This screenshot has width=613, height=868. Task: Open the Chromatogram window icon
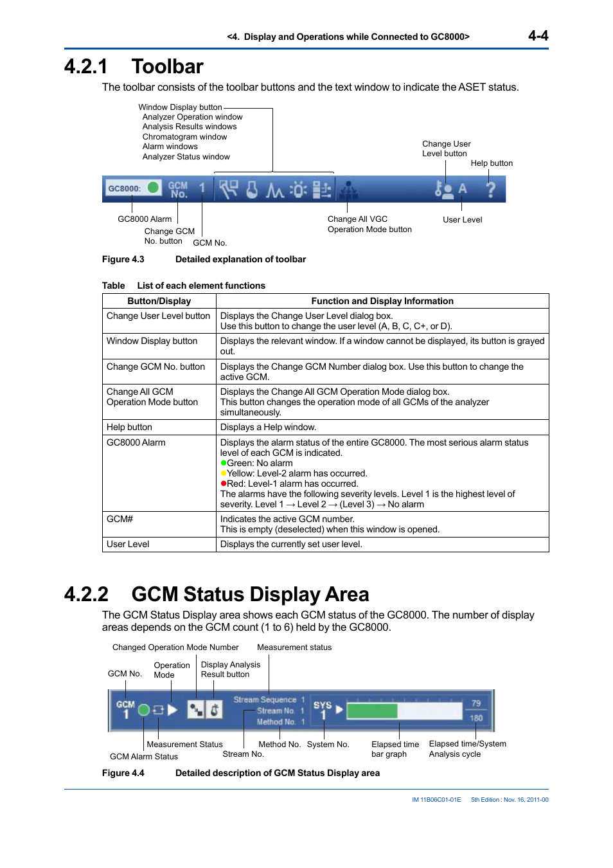[x=274, y=190]
